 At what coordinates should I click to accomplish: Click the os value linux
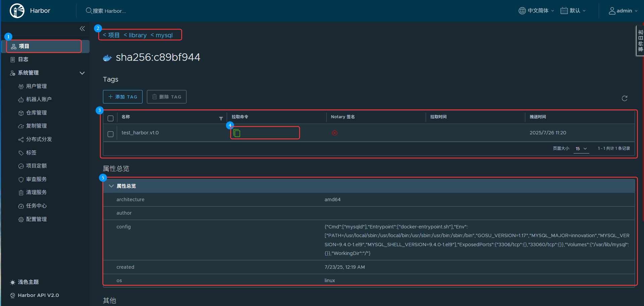point(330,280)
